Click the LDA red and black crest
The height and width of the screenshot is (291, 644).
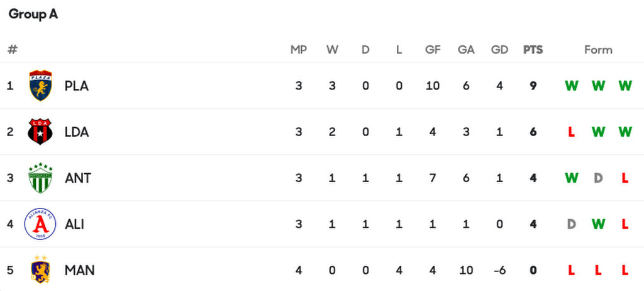40,132
